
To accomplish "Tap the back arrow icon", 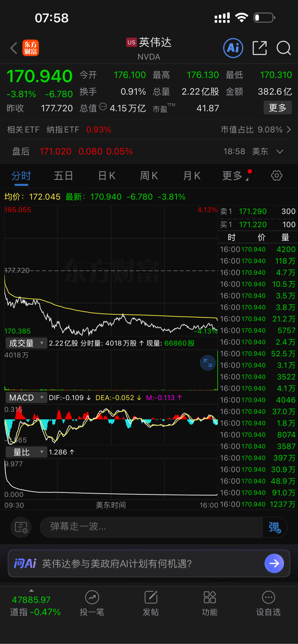I will point(14,48).
